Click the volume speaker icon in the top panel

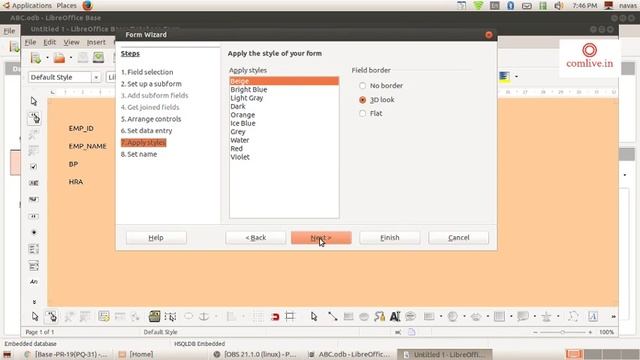pos(558,6)
